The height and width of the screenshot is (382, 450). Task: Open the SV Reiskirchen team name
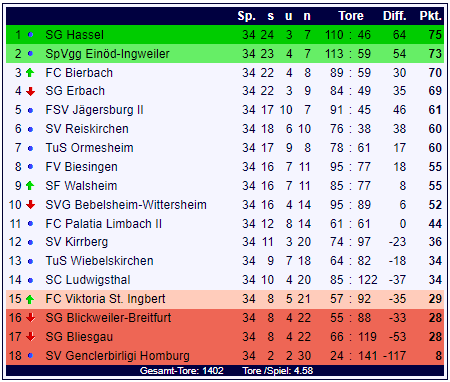(87, 129)
